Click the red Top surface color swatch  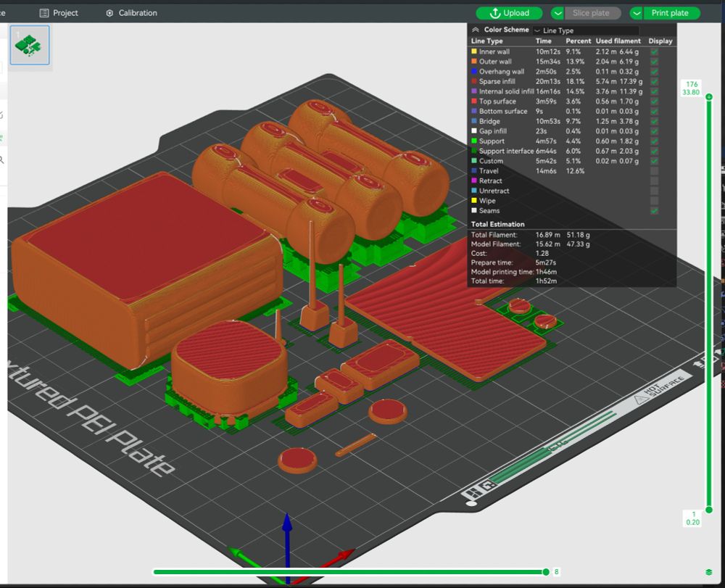474,101
